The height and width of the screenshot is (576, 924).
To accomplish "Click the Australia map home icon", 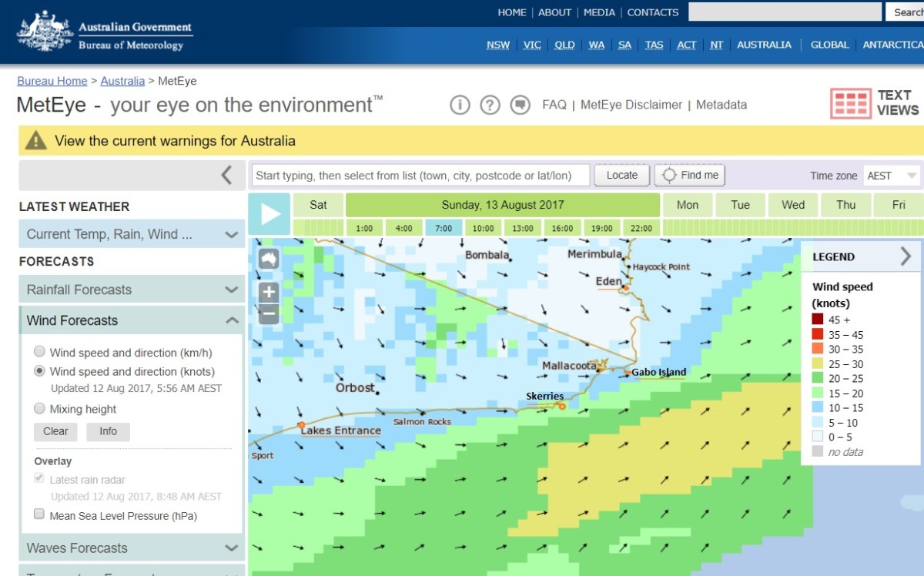I will click(269, 260).
